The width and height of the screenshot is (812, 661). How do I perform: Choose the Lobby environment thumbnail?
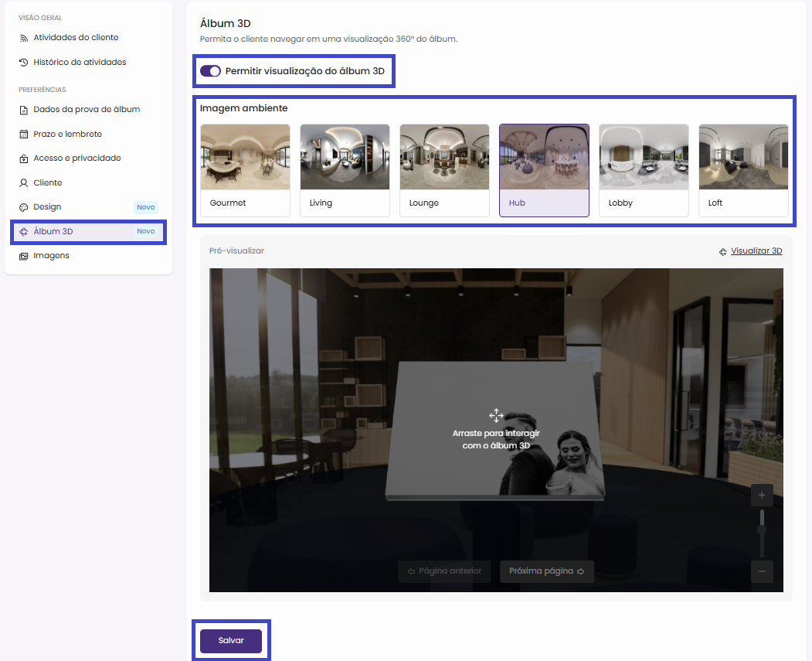644,170
